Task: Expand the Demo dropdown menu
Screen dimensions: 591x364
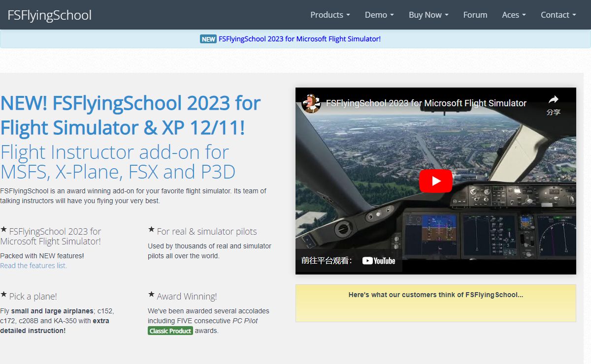Action: tap(379, 15)
